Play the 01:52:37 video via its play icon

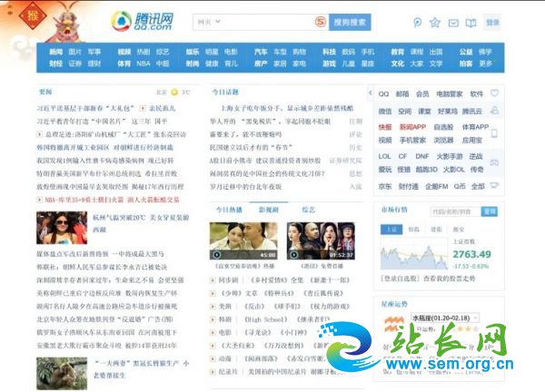click(294, 254)
